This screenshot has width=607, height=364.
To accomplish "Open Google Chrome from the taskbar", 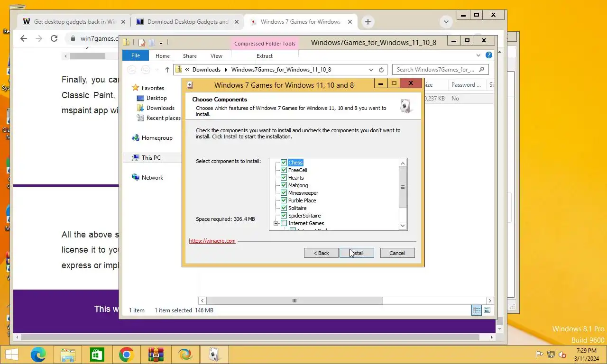I will point(126,355).
